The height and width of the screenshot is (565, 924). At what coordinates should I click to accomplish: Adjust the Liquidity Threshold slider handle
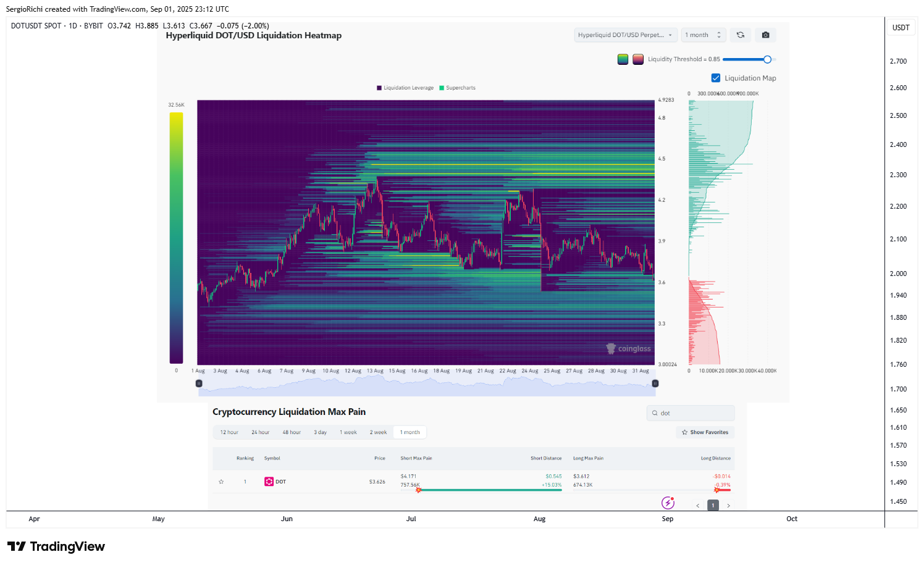(x=767, y=59)
